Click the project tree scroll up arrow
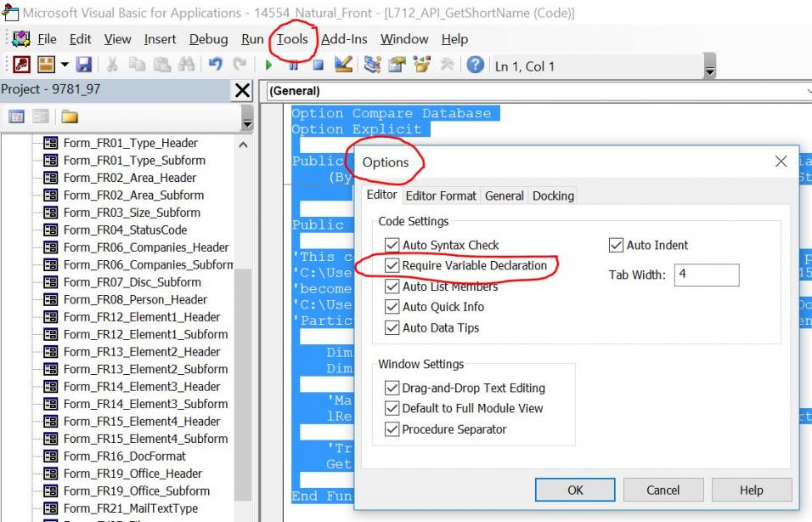This screenshot has height=522, width=812. (244, 145)
